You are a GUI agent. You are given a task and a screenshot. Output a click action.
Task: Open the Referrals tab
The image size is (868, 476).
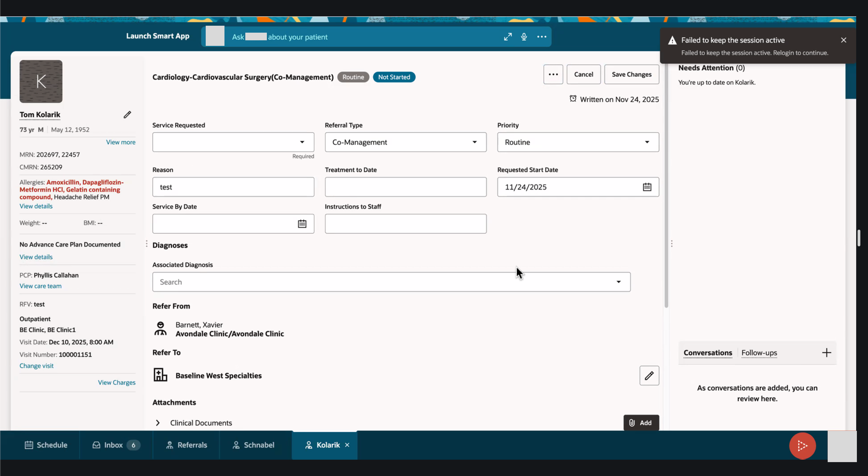[186, 445]
